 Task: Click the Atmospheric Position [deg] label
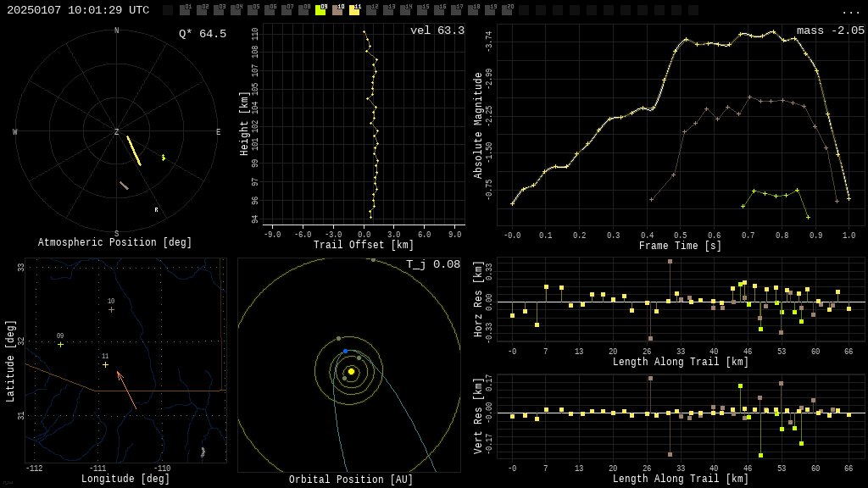tap(114, 242)
